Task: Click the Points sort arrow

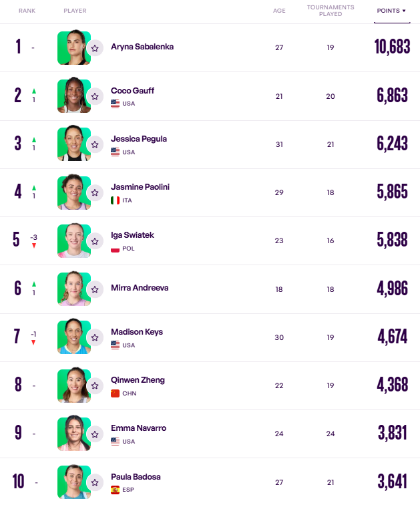Action: click(x=404, y=11)
